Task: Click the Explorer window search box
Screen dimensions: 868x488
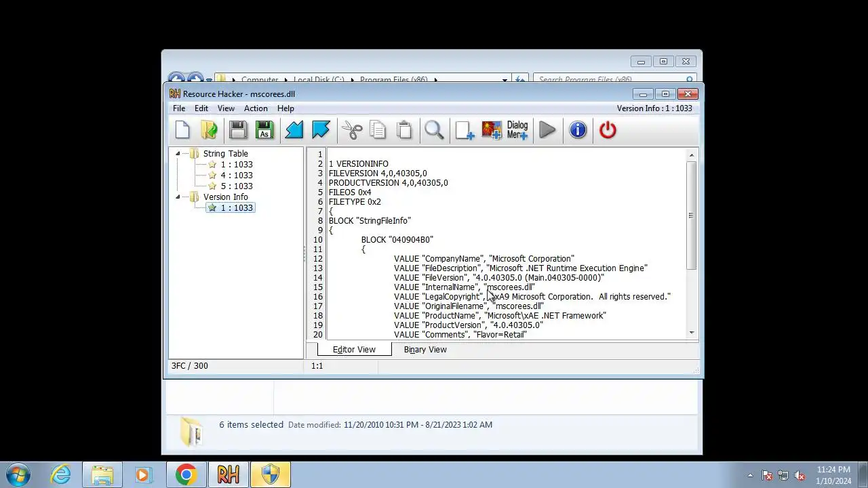Action: [x=614, y=79]
